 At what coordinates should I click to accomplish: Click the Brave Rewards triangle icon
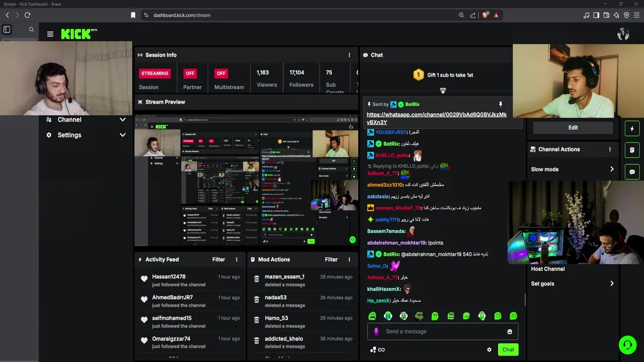click(496, 15)
